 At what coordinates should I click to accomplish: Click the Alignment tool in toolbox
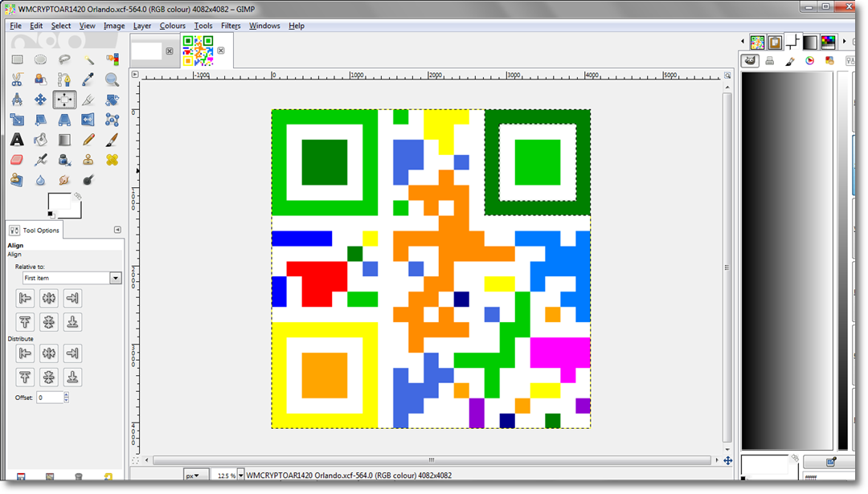pos(64,100)
